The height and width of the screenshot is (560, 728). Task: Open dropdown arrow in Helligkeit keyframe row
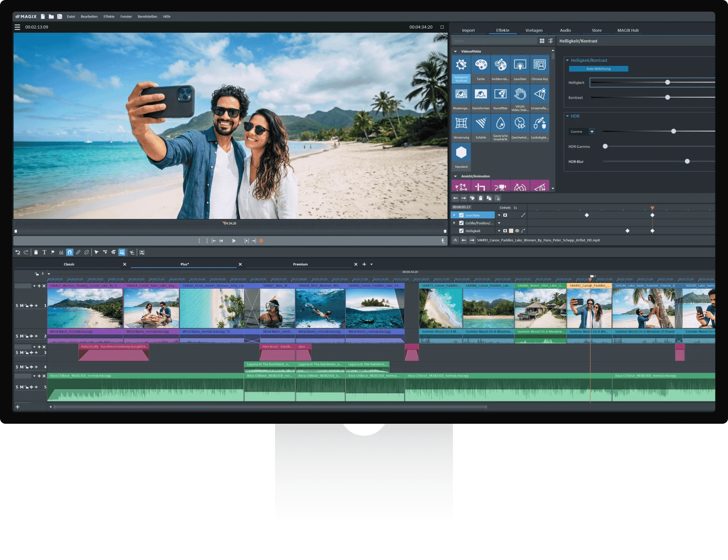point(499,231)
